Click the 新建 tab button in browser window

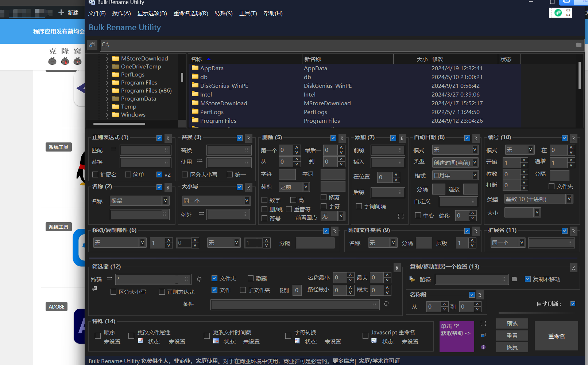tap(69, 13)
